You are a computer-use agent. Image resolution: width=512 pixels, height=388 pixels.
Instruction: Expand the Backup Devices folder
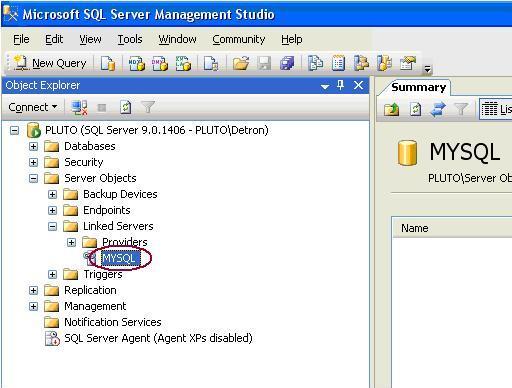pos(52,194)
